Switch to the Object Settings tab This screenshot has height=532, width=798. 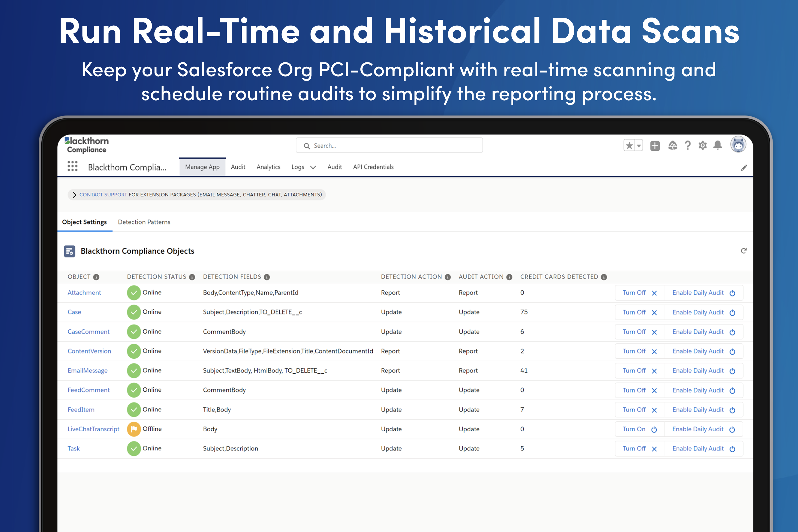click(84, 222)
